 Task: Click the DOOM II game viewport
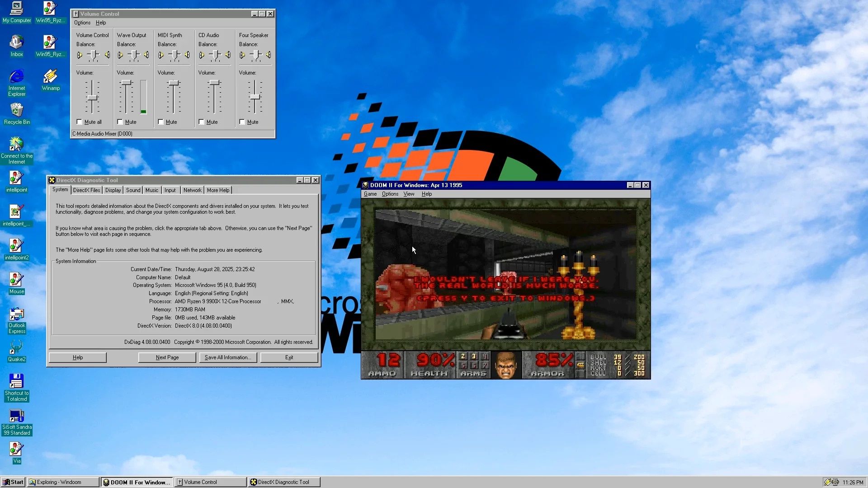click(505, 274)
